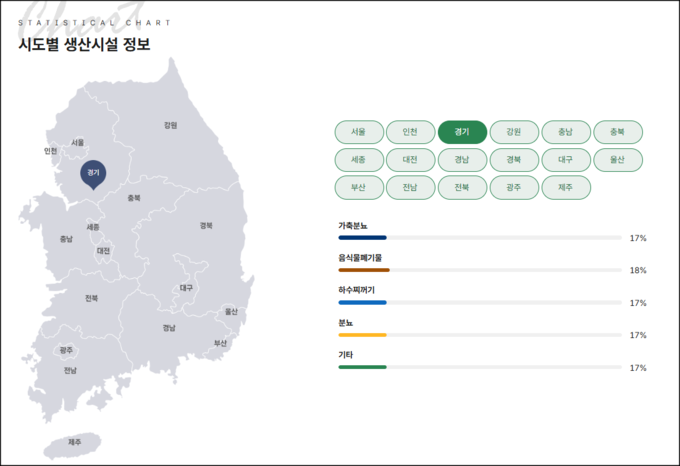Select the 대전 pill button
The width and height of the screenshot is (680, 466).
pos(410,160)
